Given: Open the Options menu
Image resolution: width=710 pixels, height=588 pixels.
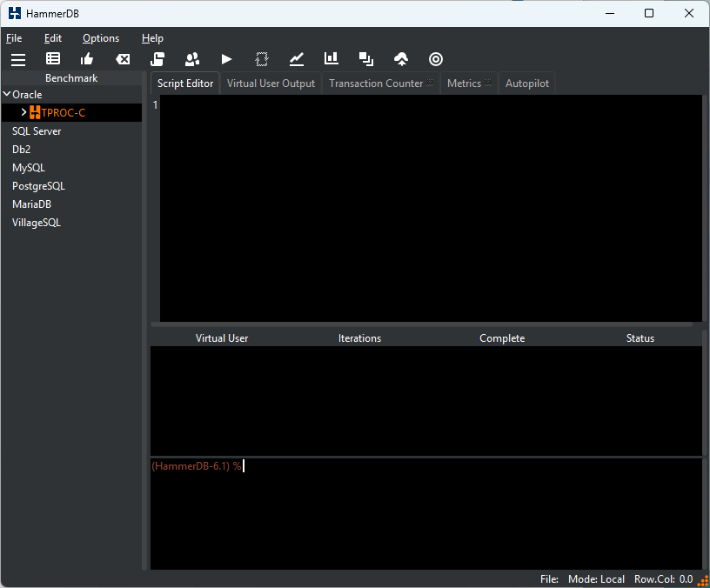Looking at the screenshot, I should tap(101, 38).
